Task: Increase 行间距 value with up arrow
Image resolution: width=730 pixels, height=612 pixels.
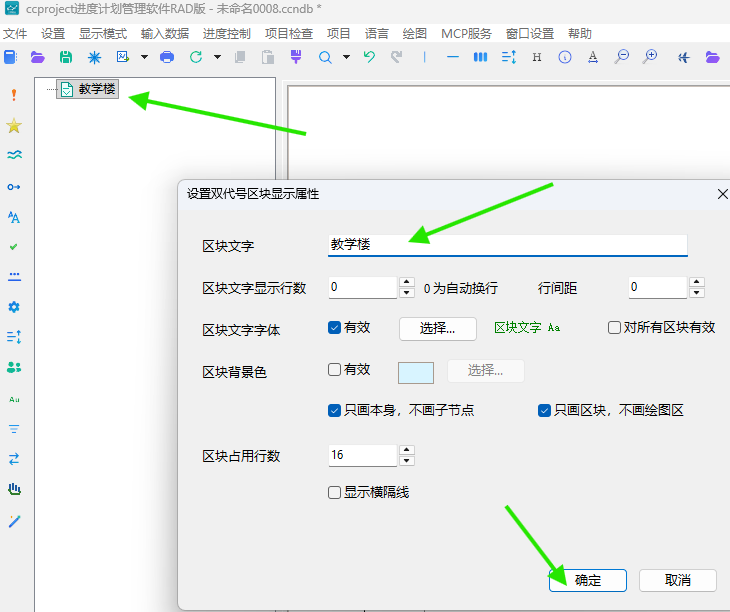Action: (x=697, y=282)
